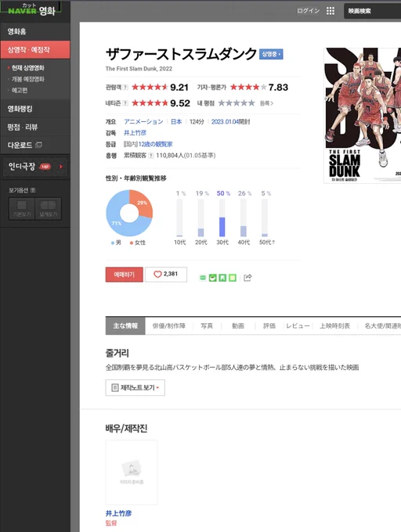Switch to the 写真 tab

point(207,325)
